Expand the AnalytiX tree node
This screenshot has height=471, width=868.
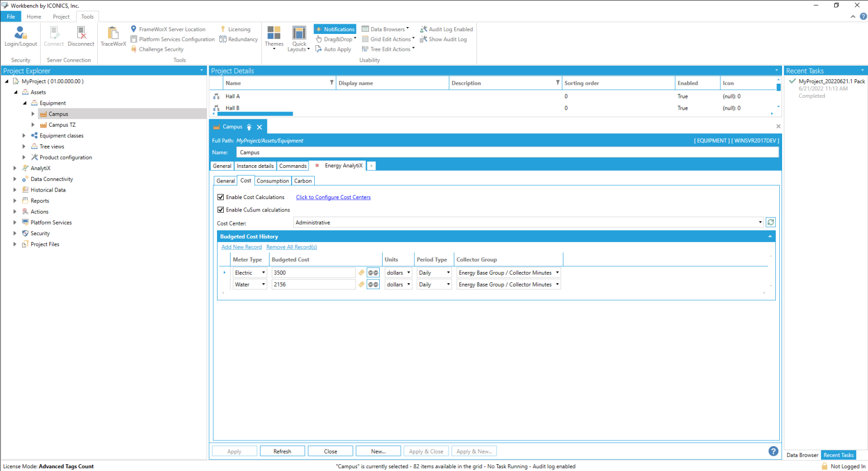coord(15,168)
